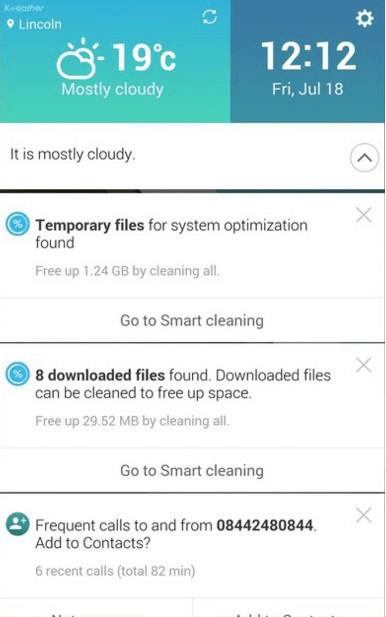Tap the 19°c temperature reading
Viewport: 386px width, 617px height.
point(144,58)
